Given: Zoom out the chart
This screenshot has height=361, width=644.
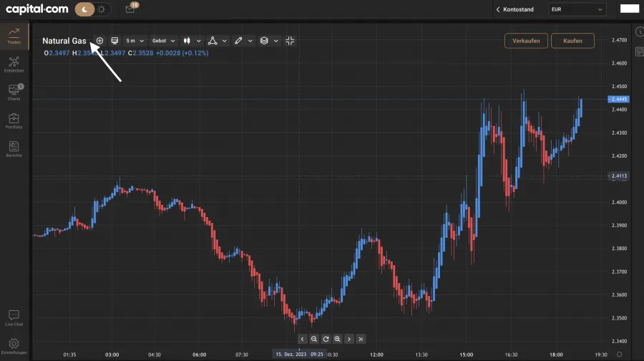Looking at the screenshot, I should click(x=314, y=340).
